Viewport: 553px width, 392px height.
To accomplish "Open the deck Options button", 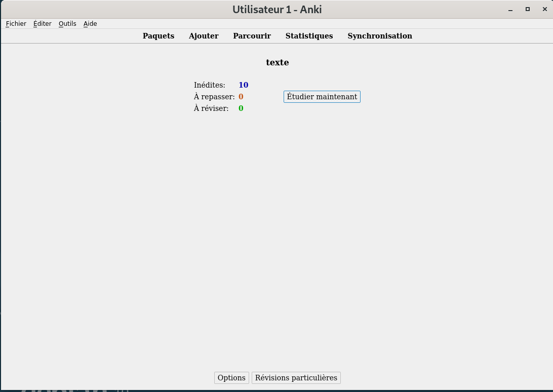I will point(231,377).
